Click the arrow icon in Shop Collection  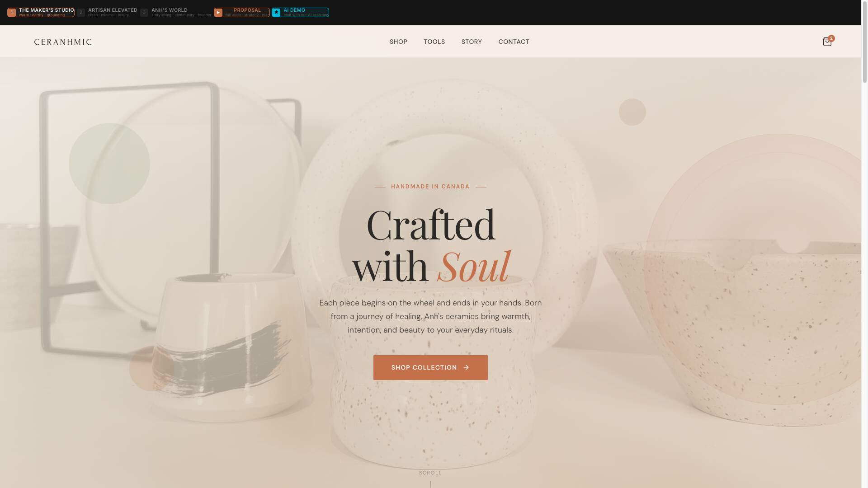(466, 368)
